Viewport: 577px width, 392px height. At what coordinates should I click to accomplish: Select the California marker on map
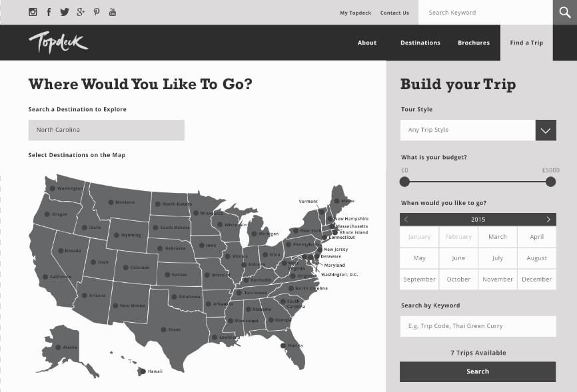pyautogui.click(x=45, y=277)
